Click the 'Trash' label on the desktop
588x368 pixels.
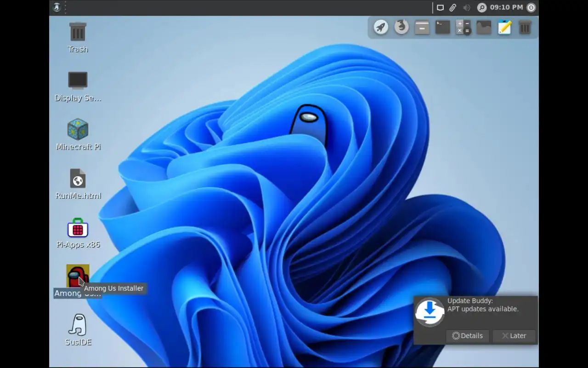[78, 49]
